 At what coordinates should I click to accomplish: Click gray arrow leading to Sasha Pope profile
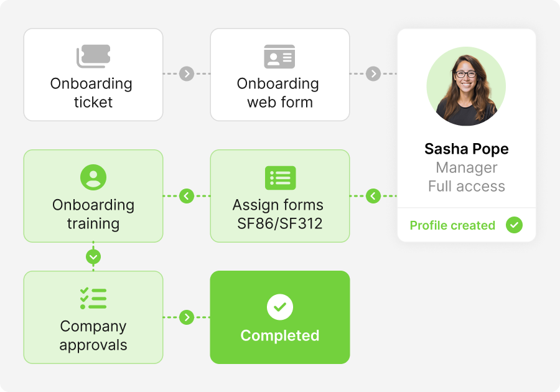[x=373, y=74]
